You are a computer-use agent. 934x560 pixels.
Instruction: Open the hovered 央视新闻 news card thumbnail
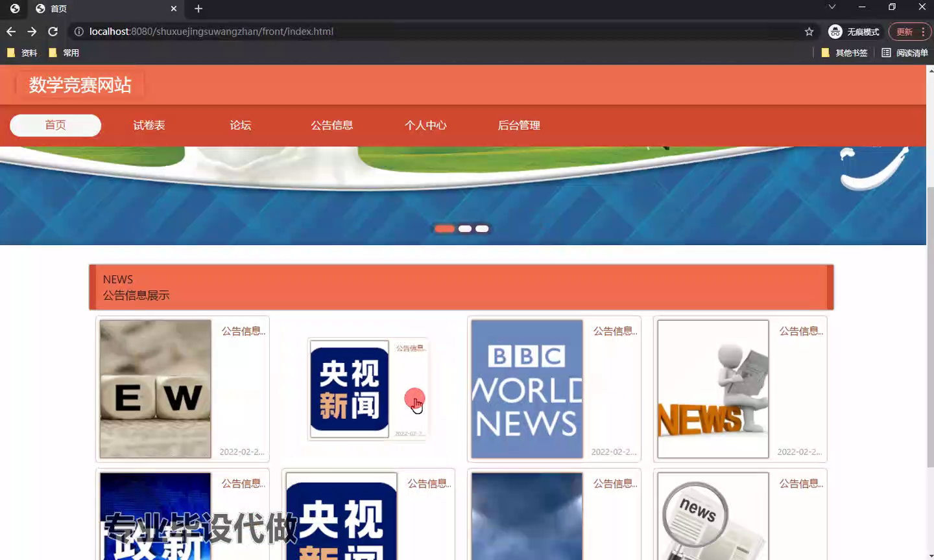coord(349,389)
